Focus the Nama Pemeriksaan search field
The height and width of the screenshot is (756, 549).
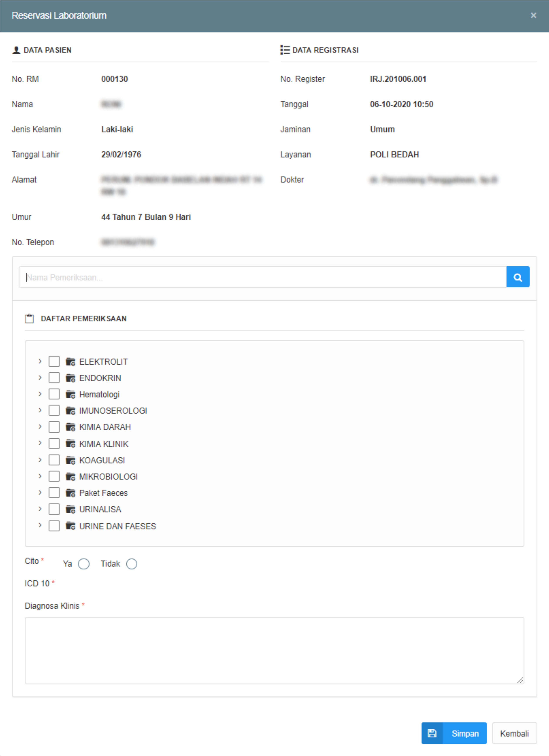point(262,277)
